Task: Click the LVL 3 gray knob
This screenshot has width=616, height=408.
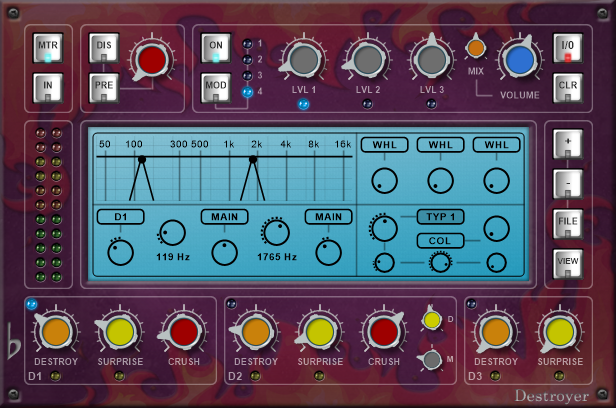Action: click(x=432, y=62)
